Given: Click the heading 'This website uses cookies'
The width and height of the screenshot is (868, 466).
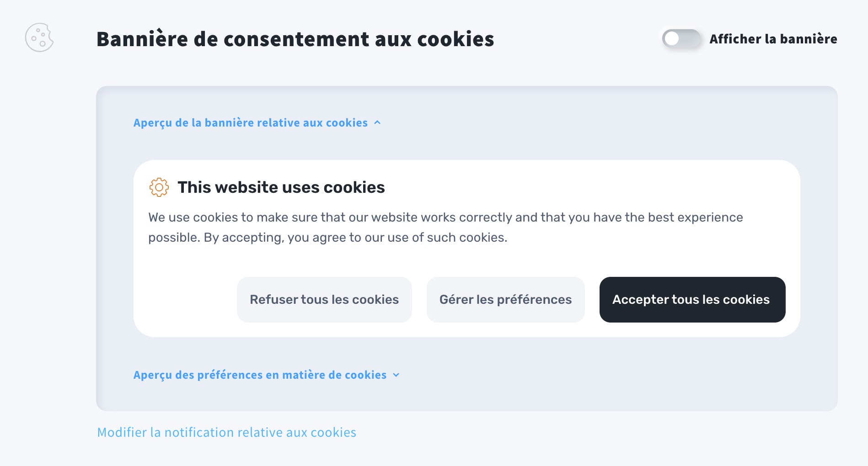Looking at the screenshot, I should pyautogui.click(x=281, y=187).
